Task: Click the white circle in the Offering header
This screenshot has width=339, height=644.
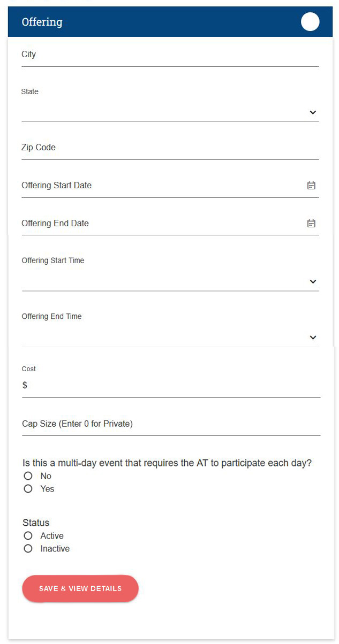Action: (310, 22)
